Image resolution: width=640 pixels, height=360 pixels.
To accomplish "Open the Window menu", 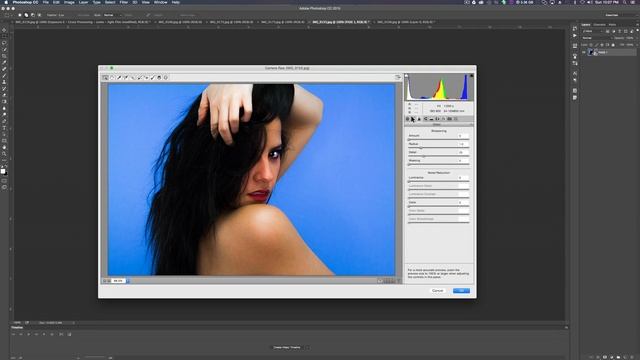I will click(160, 2).
